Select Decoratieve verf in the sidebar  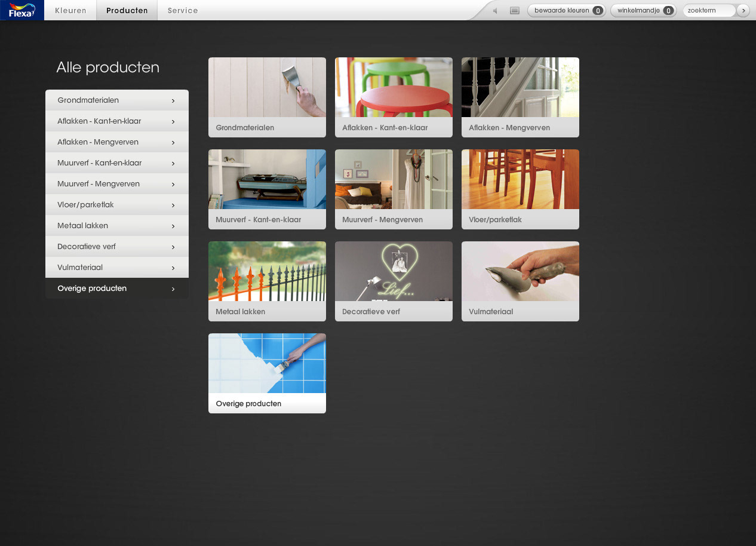coord(117,247)
